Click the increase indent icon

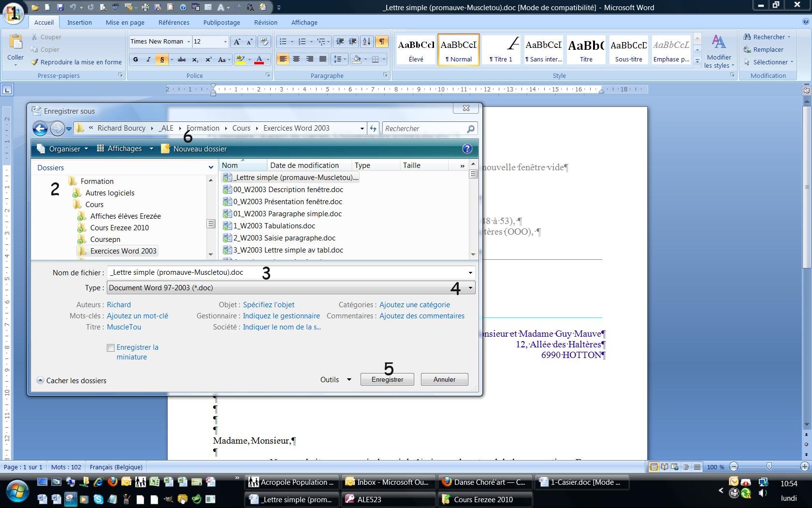[x=353, y=42]
